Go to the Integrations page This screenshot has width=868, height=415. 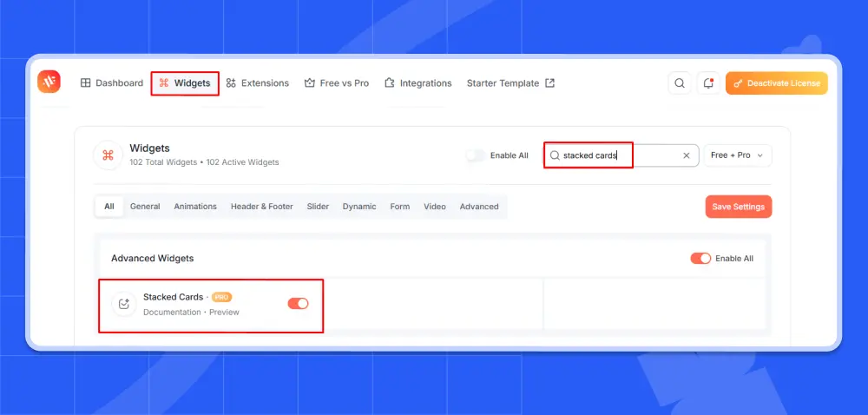point(418,83)
